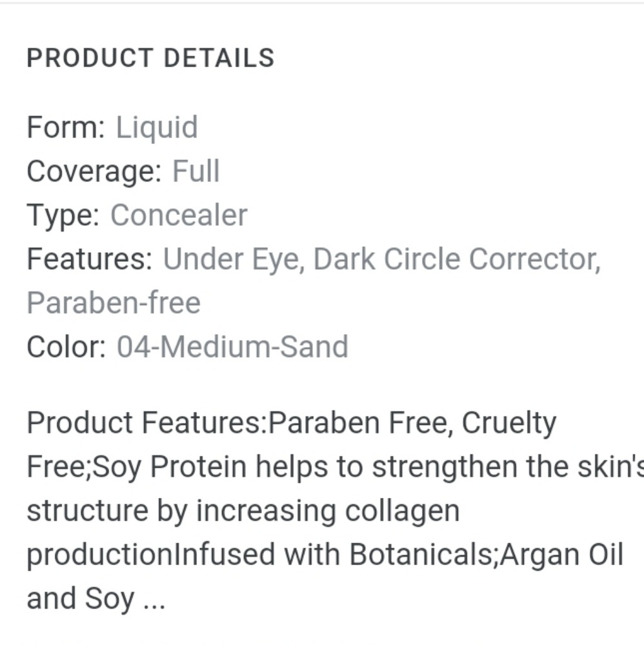
Task: Open the Concealer type value
Action: 179,215
